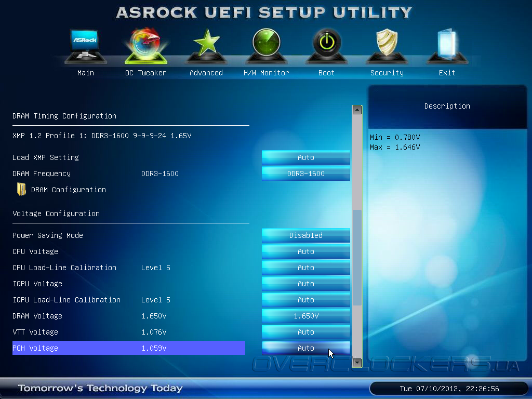
Task: Select the Load XMP Setting label
Action: pyautogui.click(x=46, y=157)
